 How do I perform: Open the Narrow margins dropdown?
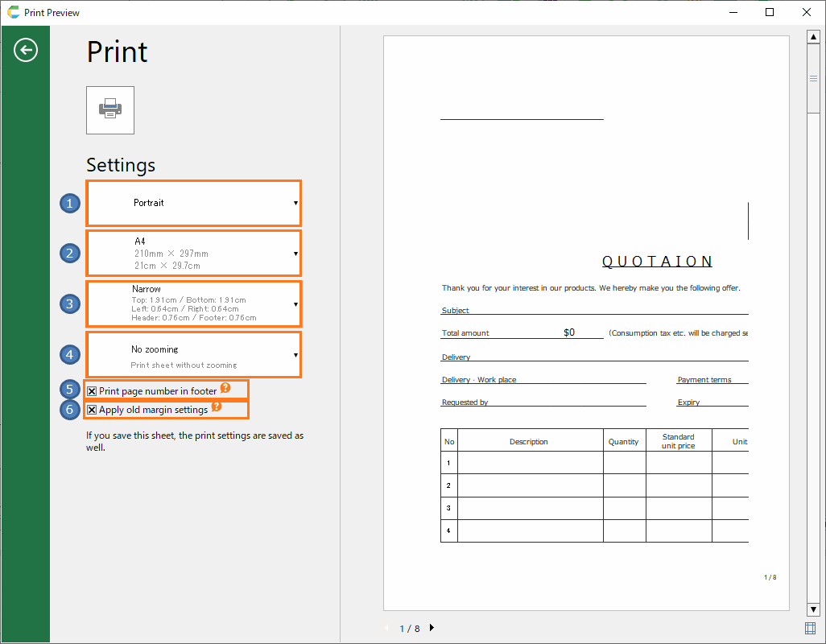click(193, 303)
